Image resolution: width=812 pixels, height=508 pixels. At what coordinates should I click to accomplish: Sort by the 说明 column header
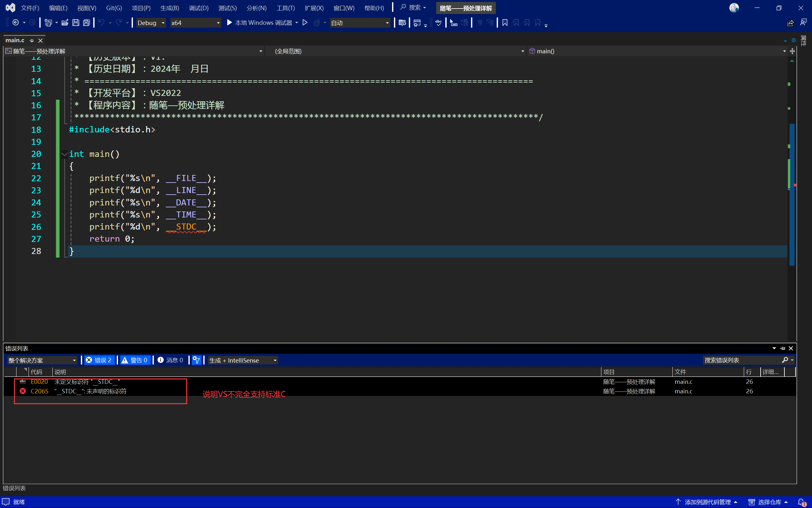coord(327,372)
